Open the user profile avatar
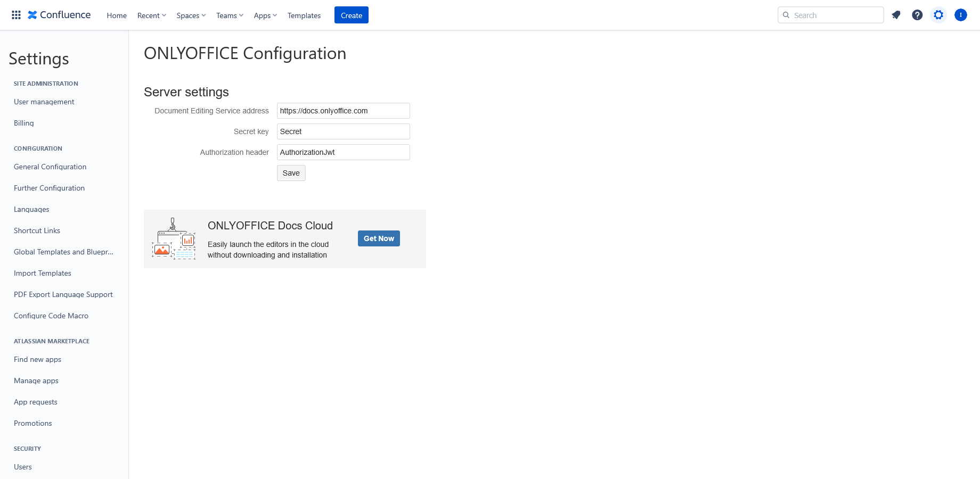 click(x=961, y=15)
